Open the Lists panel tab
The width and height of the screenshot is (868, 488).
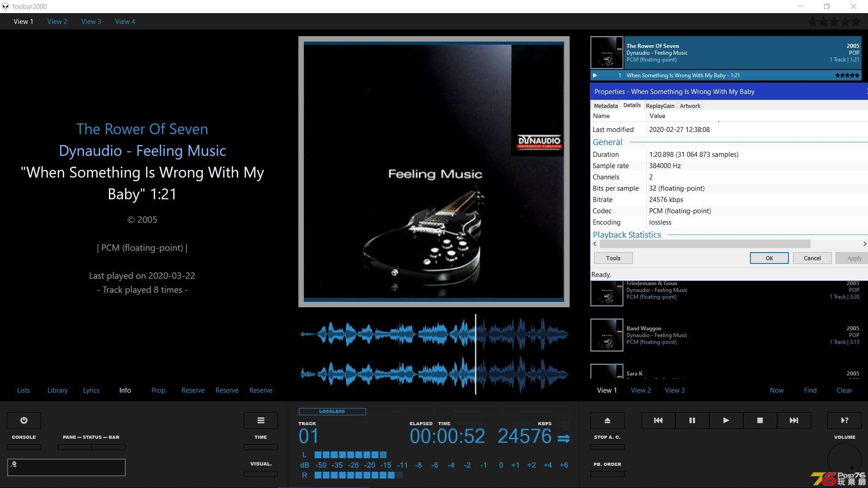click(x=24, y=390)
